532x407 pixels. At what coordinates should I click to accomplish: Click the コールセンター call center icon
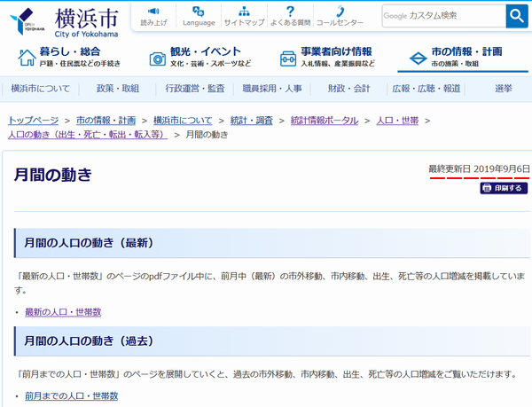340,12
